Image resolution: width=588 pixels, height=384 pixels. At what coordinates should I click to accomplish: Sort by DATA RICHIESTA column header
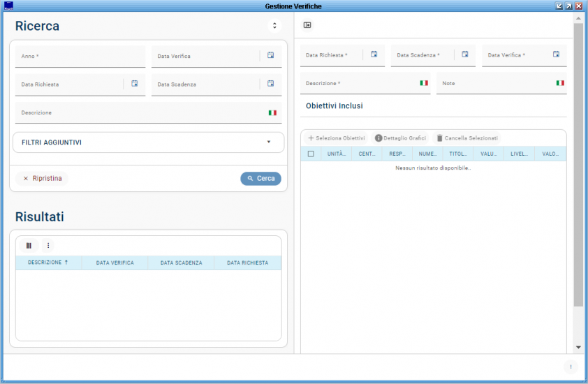(247, 263)
